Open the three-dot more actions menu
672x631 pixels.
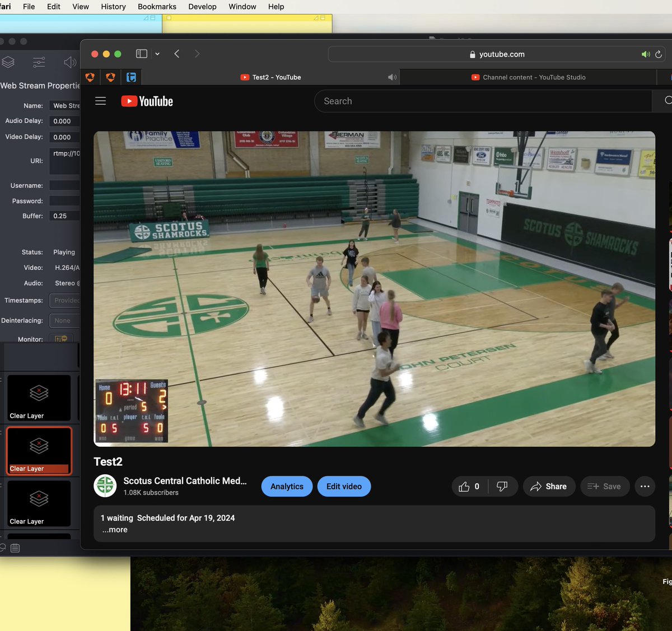[x=645, y=487]
